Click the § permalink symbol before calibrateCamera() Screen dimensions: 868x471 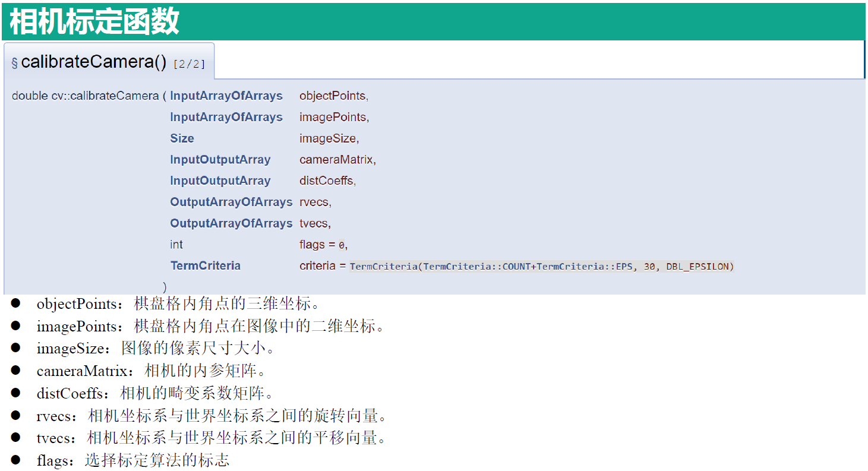click(15, 63)
